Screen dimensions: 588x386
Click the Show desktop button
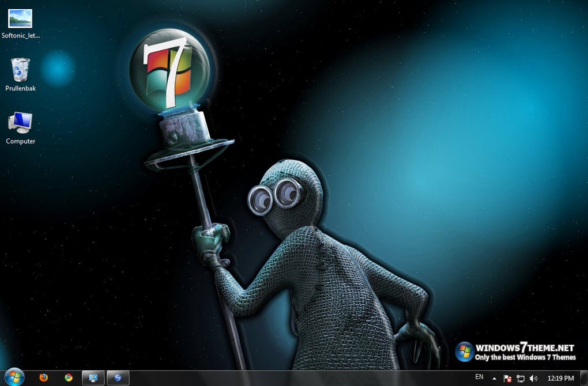[x=584, y=378]
